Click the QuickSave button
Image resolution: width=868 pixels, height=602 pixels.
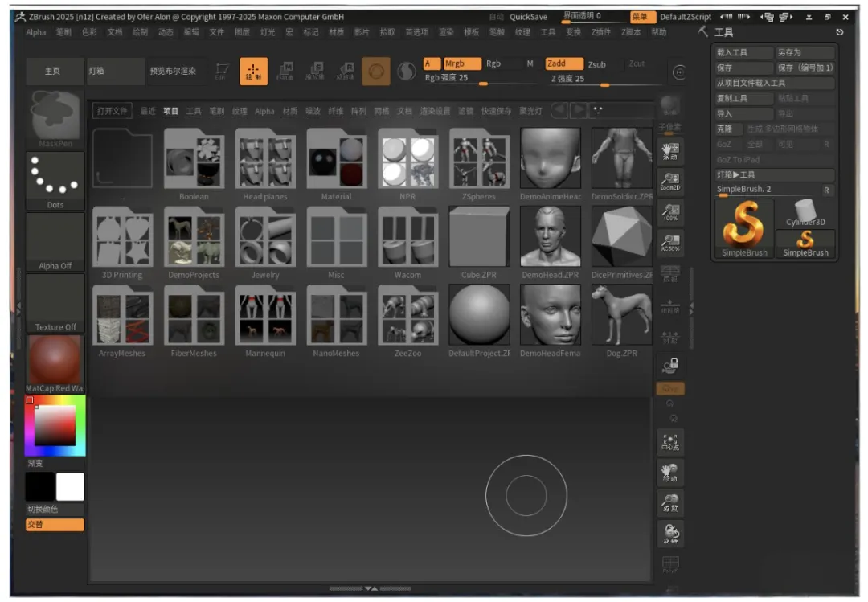click(x=528, y=17)
